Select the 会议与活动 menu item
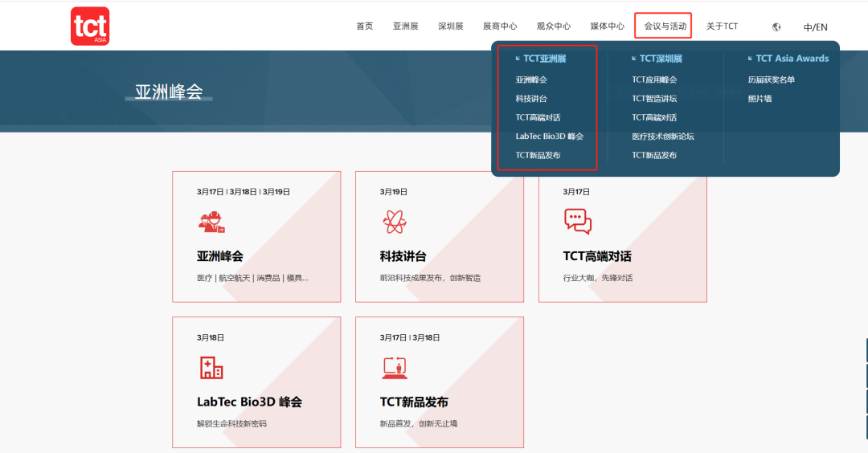This screenshot has width=868, height=453. point(665,26)
